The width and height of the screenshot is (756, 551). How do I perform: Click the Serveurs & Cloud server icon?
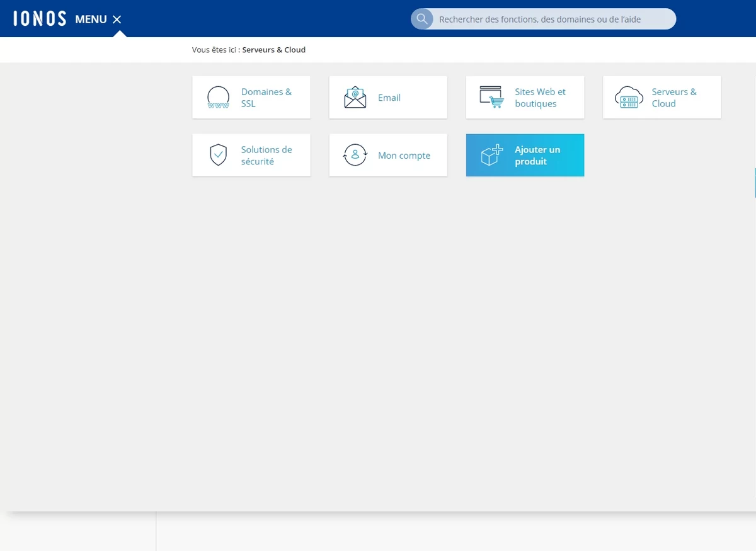[629, 98]
